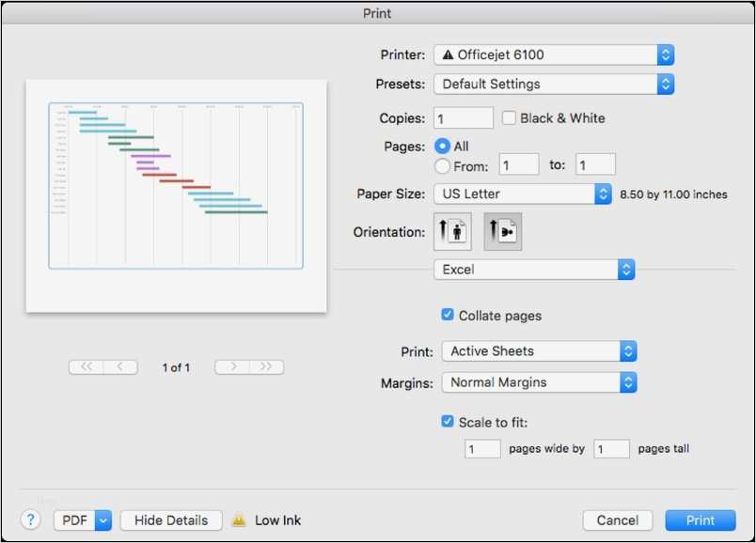Viewport: 756px width, 543px height.
Task: Cancel the print job
Action: [x=617, y=520]
